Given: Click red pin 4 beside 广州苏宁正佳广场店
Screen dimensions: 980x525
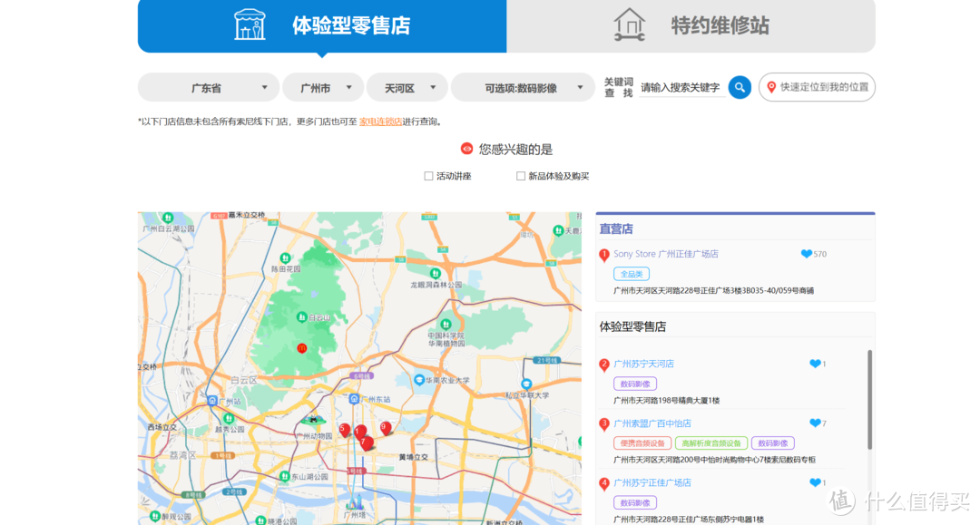Looking at the screenshot, I should pyautogui.click(x=603, y=484).
